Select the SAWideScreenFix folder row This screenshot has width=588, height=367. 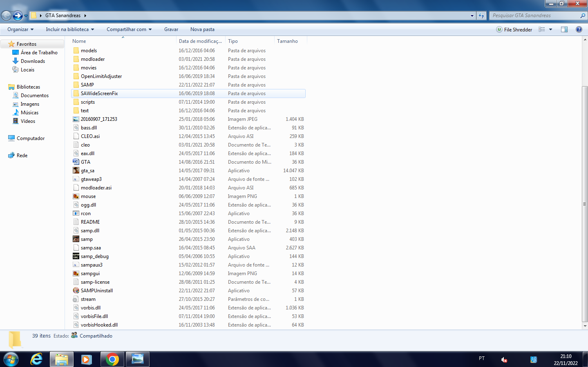coord(188,93)
